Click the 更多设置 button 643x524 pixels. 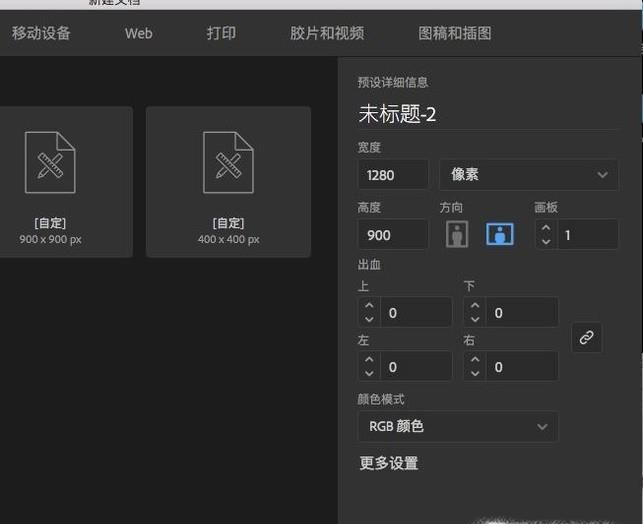tap(389, 463)
